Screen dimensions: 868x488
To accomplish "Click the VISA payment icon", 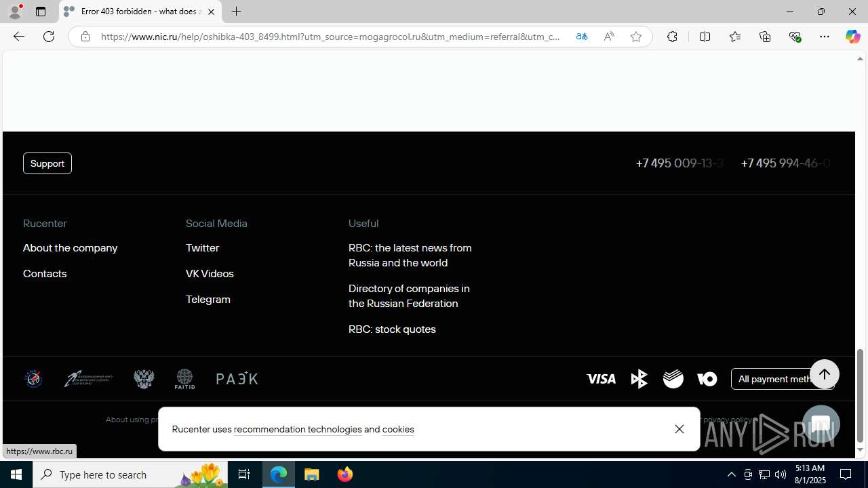I will [601, 379].
